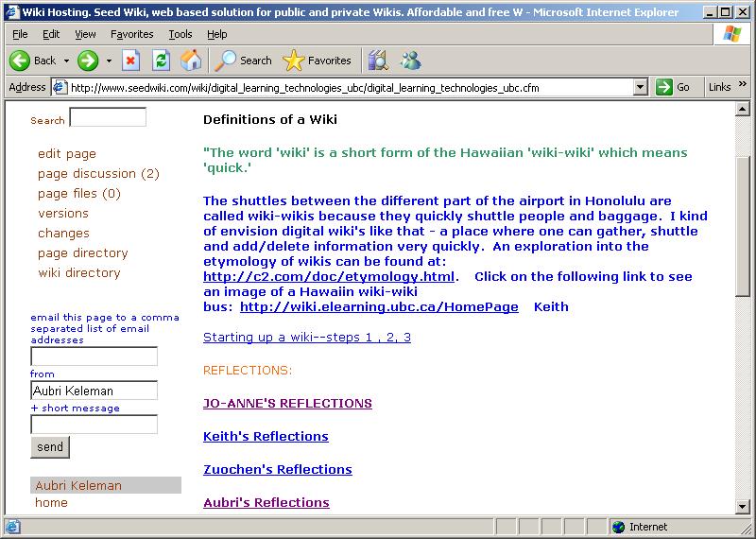Click the Windows flag logo
This screenshot has height=539, width=756.
731,34
